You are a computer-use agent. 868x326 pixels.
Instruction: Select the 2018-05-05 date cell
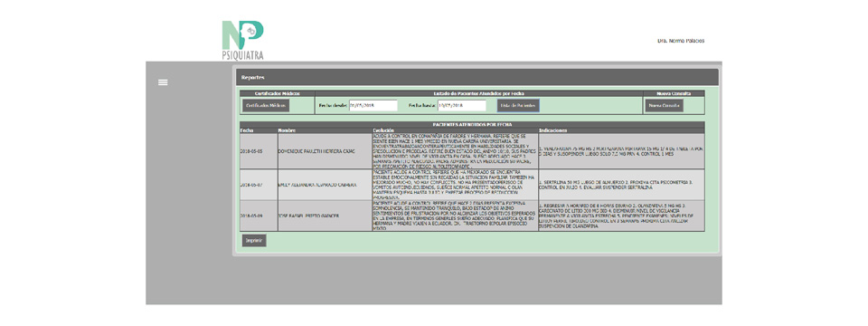pyautogui.click(x=259, y=151)
